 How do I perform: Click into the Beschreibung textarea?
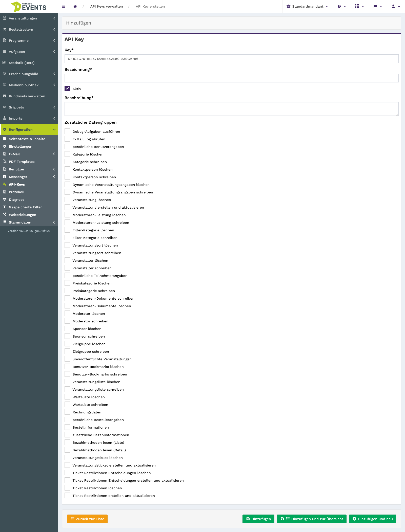tap(232, 109)
